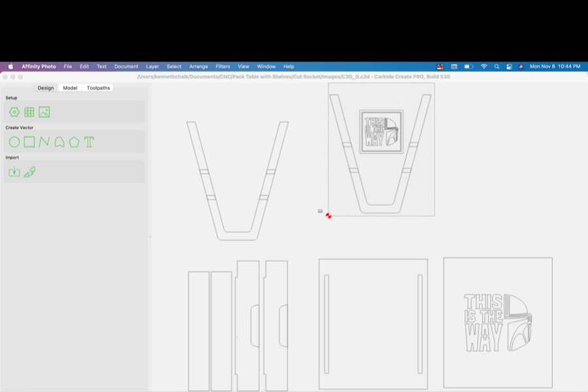This screenshot has width=588, height=392.
Task: Open the Affinity Photo application menu
Action: click(39, 67)
